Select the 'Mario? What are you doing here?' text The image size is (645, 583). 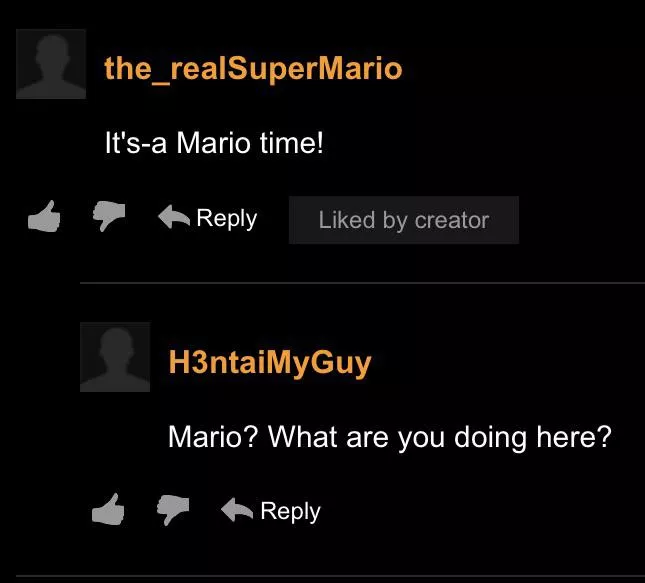pyautogui.click(x=390, y=437)
